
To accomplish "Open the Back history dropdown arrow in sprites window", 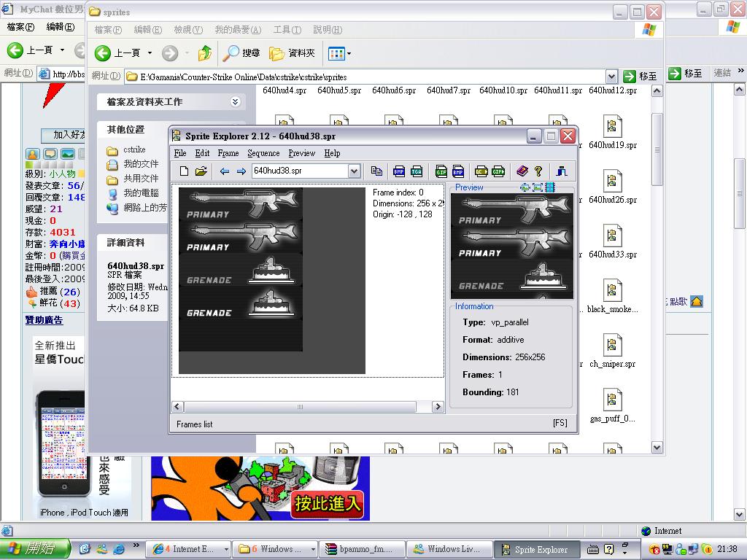I will point(150,52).
